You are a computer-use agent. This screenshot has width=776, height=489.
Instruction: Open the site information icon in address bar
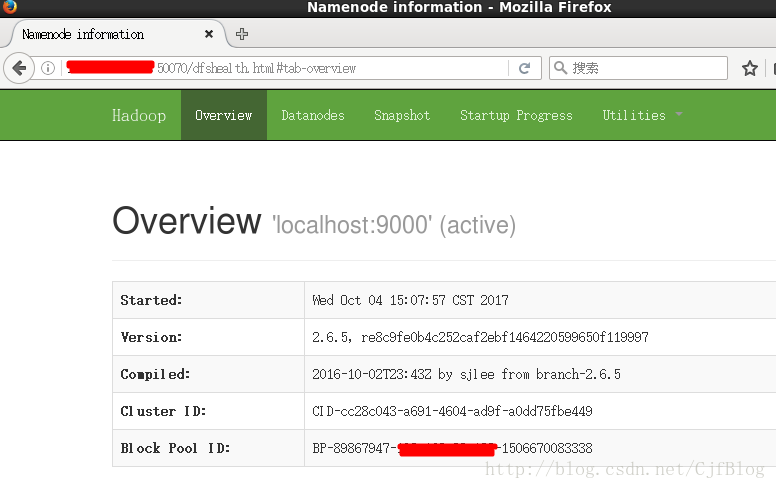pyautogui.click(x=48, y=68)
